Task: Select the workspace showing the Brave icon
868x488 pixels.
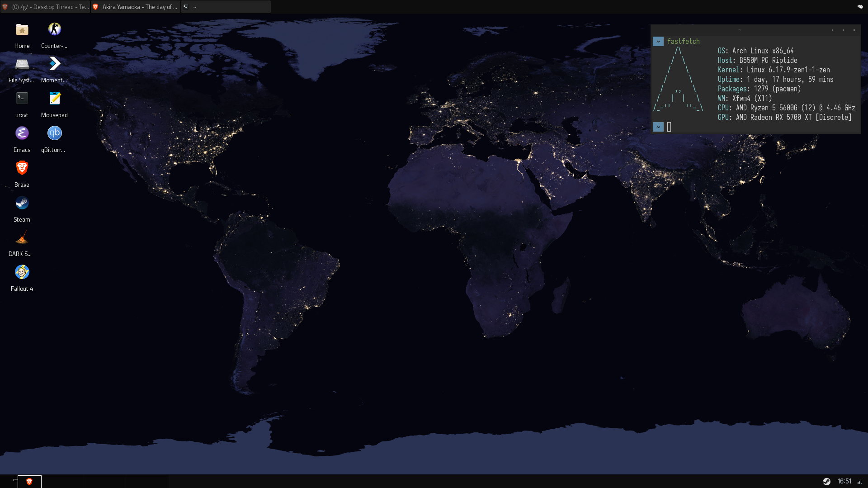Action: tap(29, 482)
